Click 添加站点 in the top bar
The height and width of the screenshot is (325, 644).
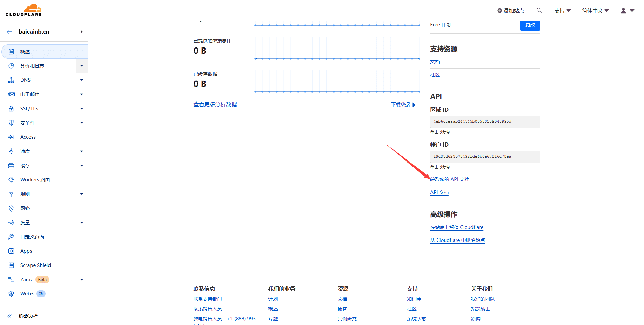(x=511, y=11)
